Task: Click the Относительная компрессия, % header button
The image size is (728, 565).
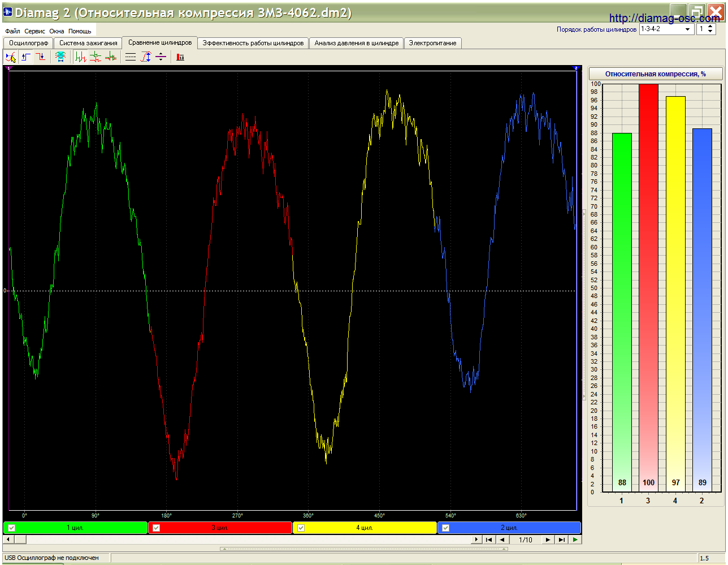Action: (x=656, y=74)
